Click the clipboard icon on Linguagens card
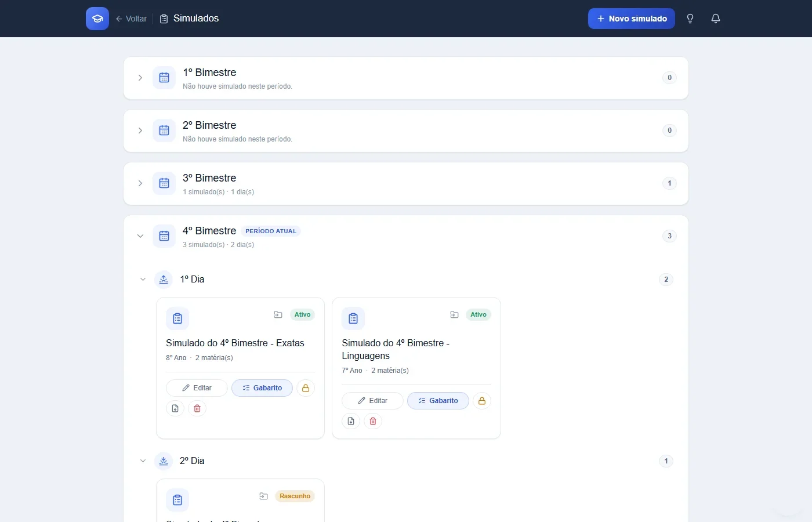Image resolution: width=812 pixels, height=522 pixels. click(x=353, y=318)
